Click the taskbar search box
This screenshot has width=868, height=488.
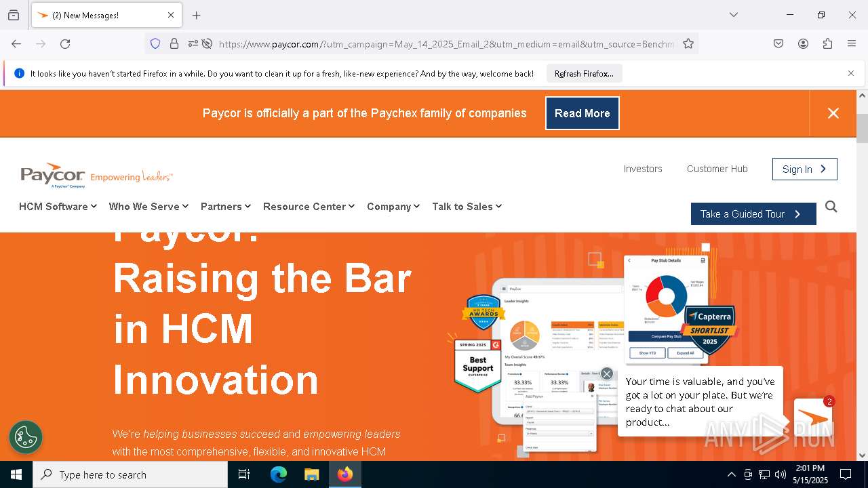click(130, 474)
